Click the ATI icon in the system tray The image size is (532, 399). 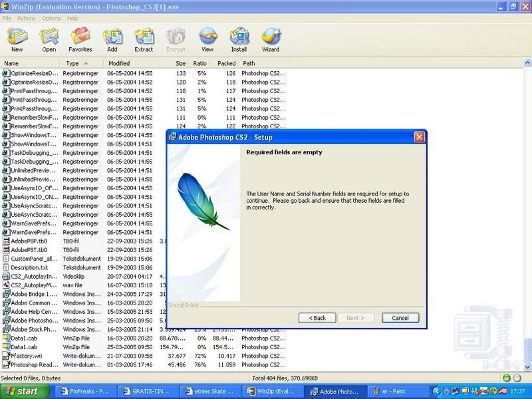click(x=503, y=392)
